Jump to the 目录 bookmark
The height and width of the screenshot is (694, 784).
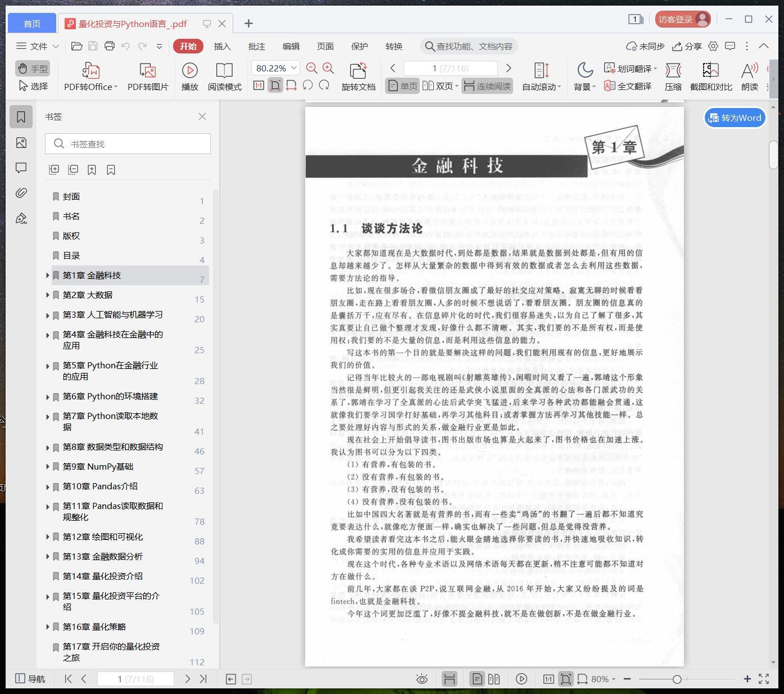(x=71, y=256)
